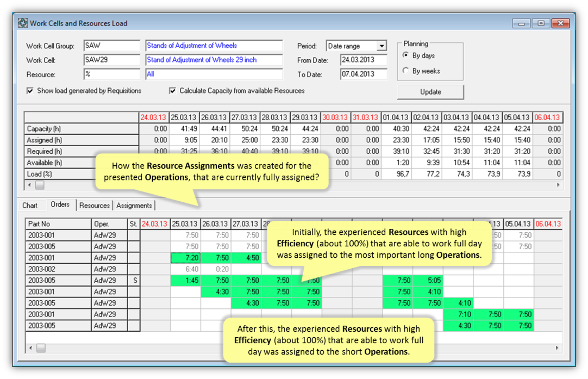
Task: Click assigned value 17:05
Action: (427, 140)
